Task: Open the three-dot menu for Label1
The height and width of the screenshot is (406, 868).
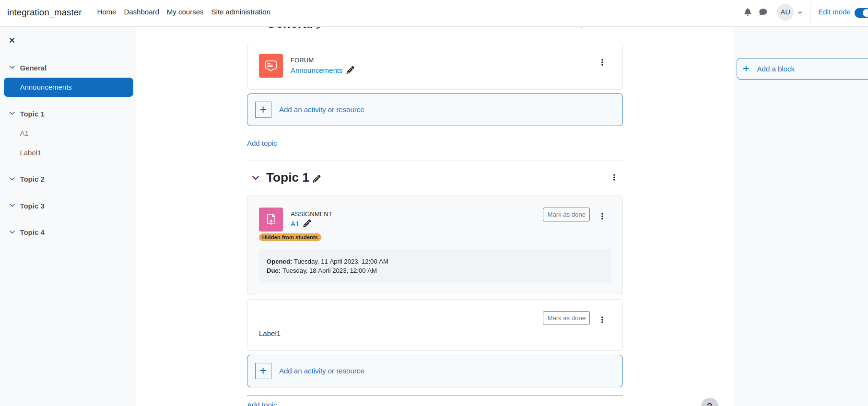Action: [602, 320]
